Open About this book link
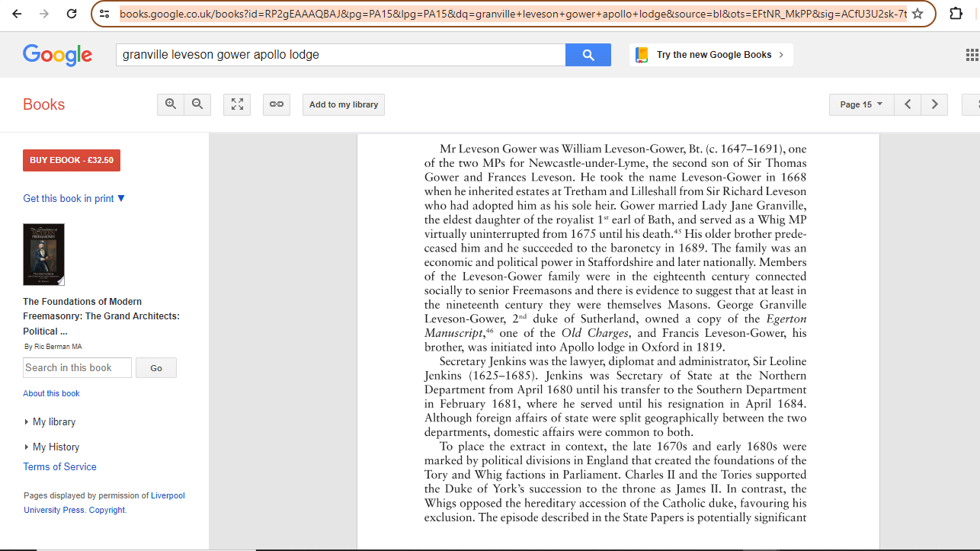Viewport: 980px width, 551px height. coord(51,393)
